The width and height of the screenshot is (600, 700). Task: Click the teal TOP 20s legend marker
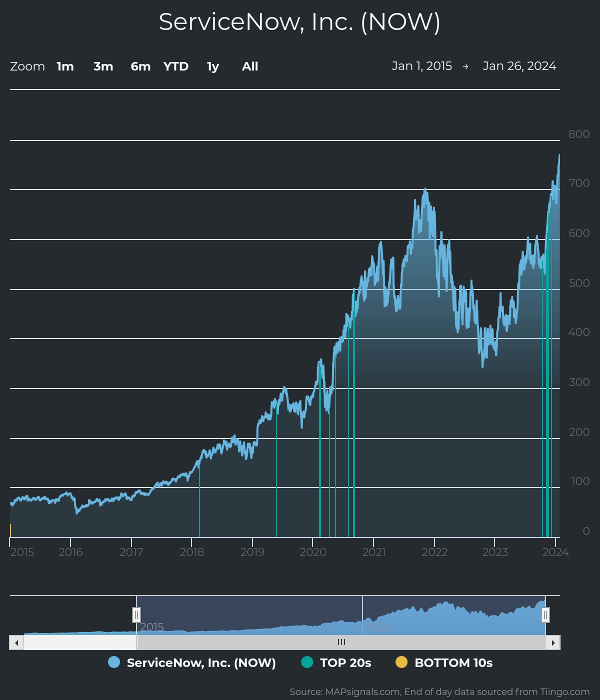tap(307, 662)
